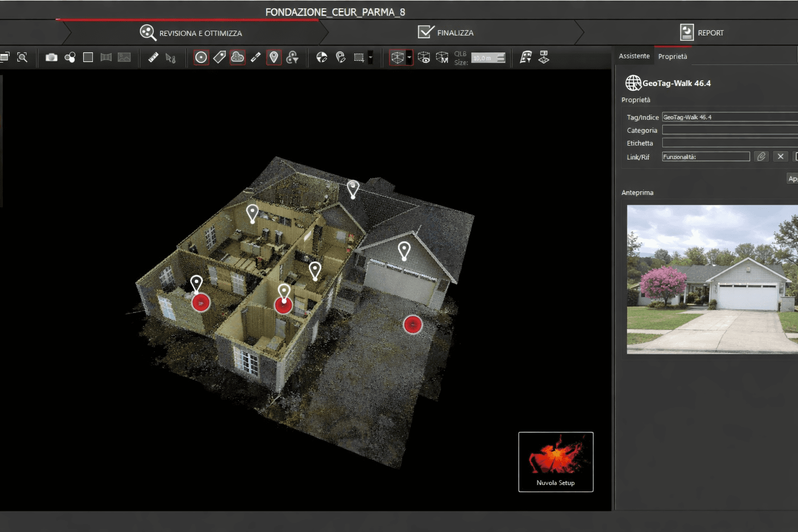
Task: Adjust the QLB Size stepper arrows
Action: click(x=501, y=58)
